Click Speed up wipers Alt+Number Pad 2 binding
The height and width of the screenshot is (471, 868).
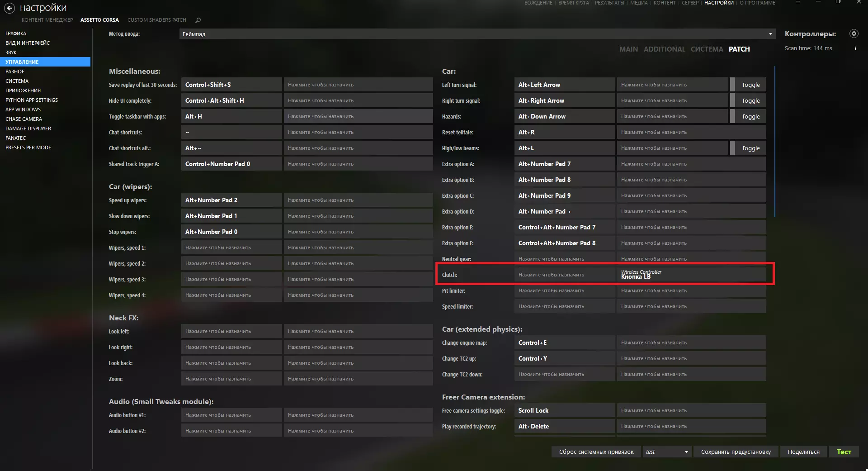coord(231,200)
